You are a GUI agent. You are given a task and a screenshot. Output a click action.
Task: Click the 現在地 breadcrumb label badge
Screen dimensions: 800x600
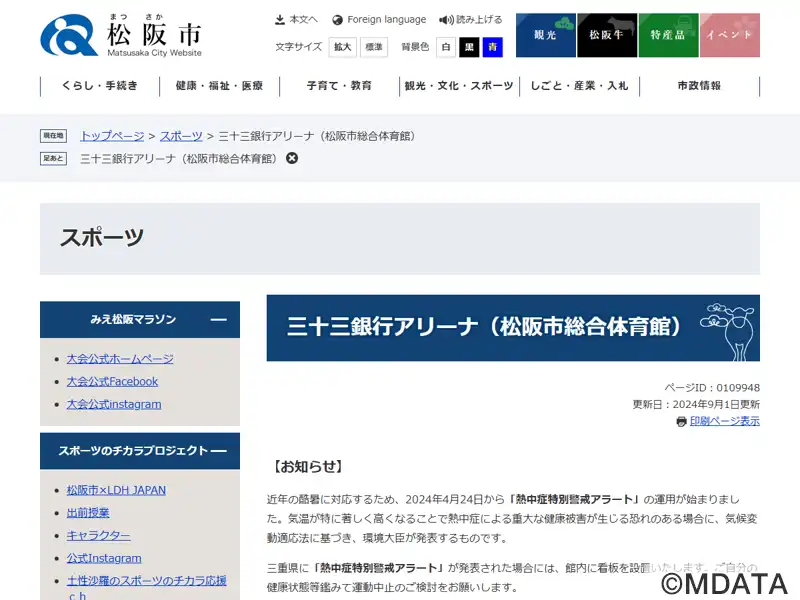pyautogui.click(x=53, y=136)
